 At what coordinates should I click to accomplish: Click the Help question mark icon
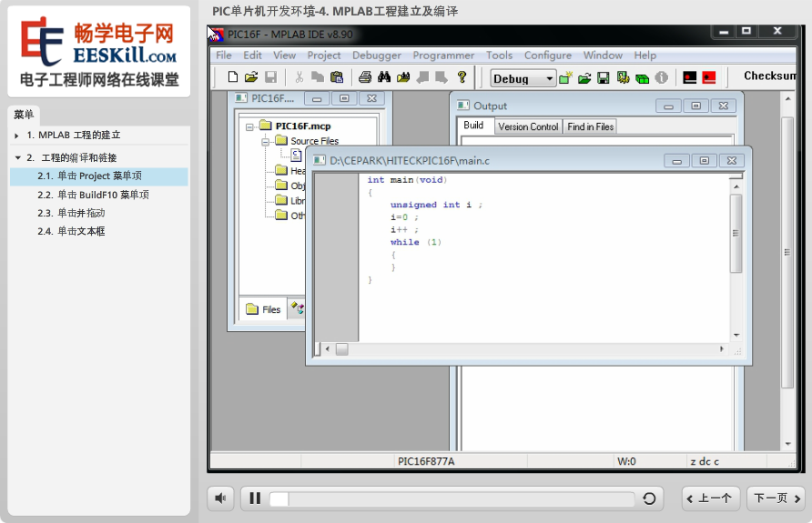pos(462,77)
